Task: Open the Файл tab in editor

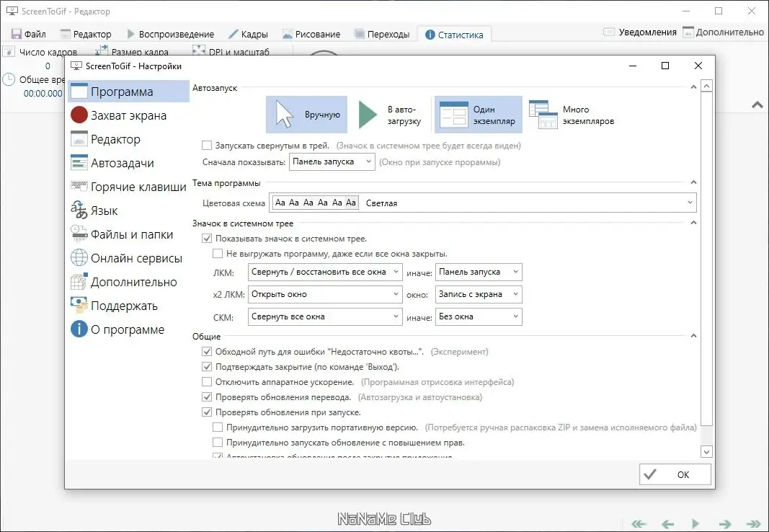Action: (29, 34)
